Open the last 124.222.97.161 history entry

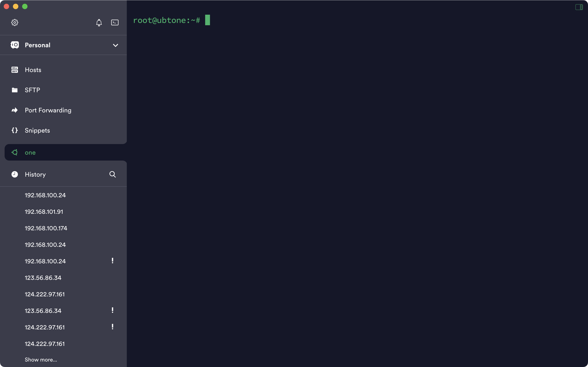(45, 344)
